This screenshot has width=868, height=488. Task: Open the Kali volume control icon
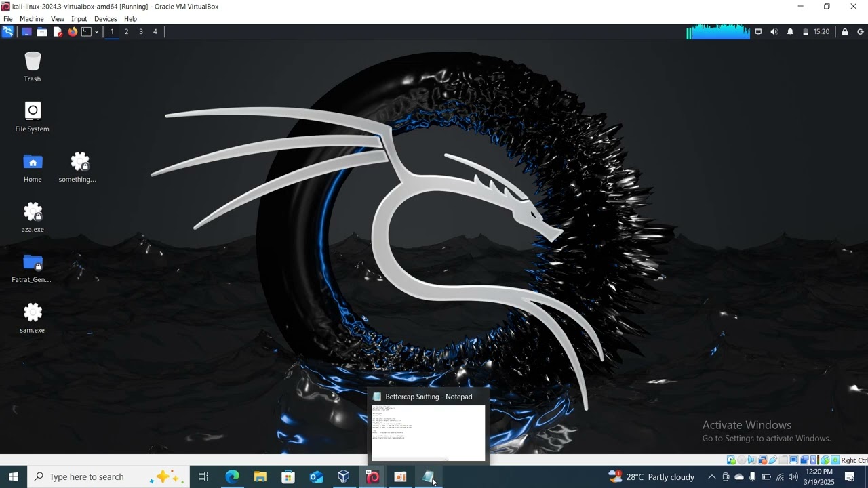coord(774,32)
